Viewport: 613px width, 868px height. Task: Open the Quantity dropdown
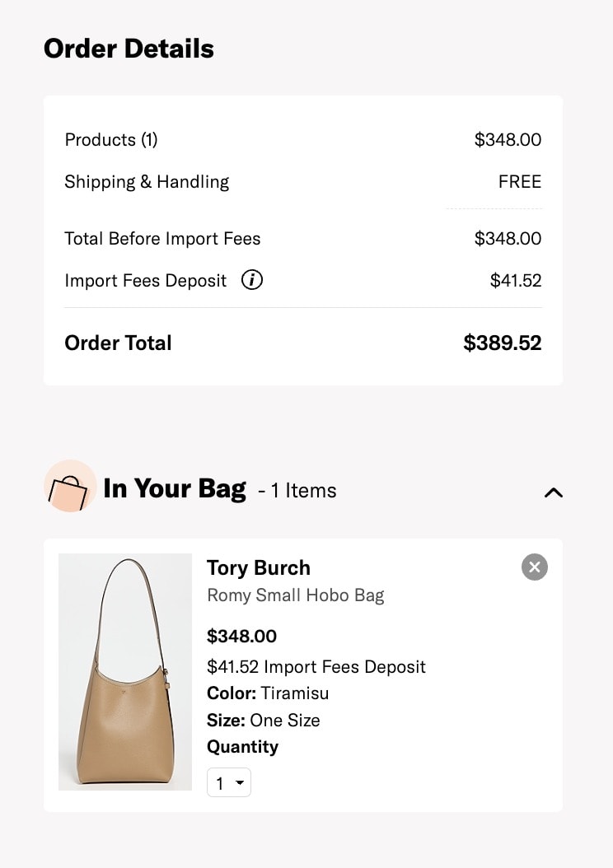click(229, 782)
